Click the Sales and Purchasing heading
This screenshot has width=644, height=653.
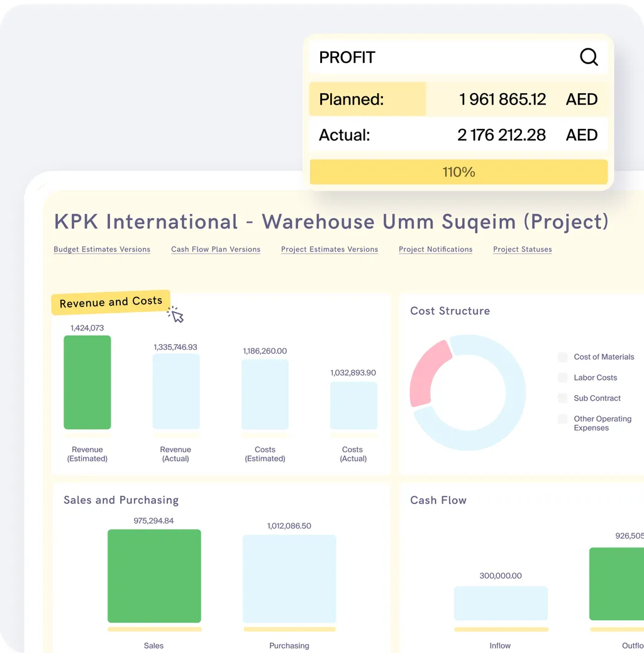coord(121,500)
